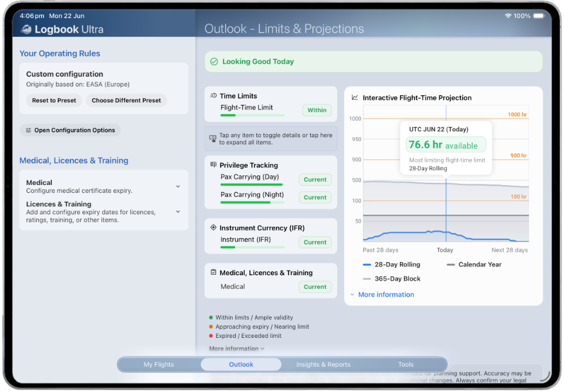Click the Wi-Fi status icon
Viewport: 564px width, 392px height.
tap(508, 16)
